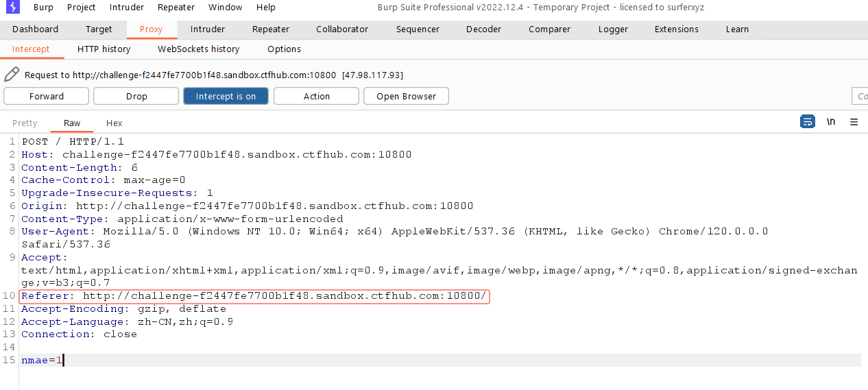
Task: Switch to the Dashboard tab
Action: [35, 29]
